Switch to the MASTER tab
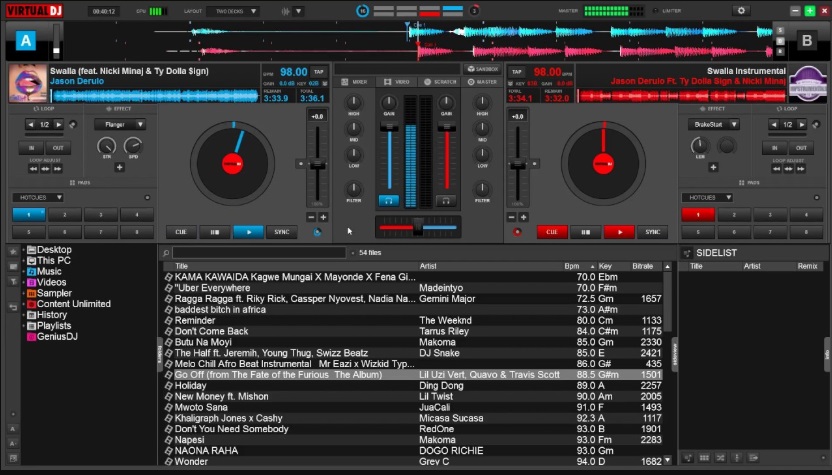Image resolution: width=832 pixels, height=475 pixels. point(482,82)
